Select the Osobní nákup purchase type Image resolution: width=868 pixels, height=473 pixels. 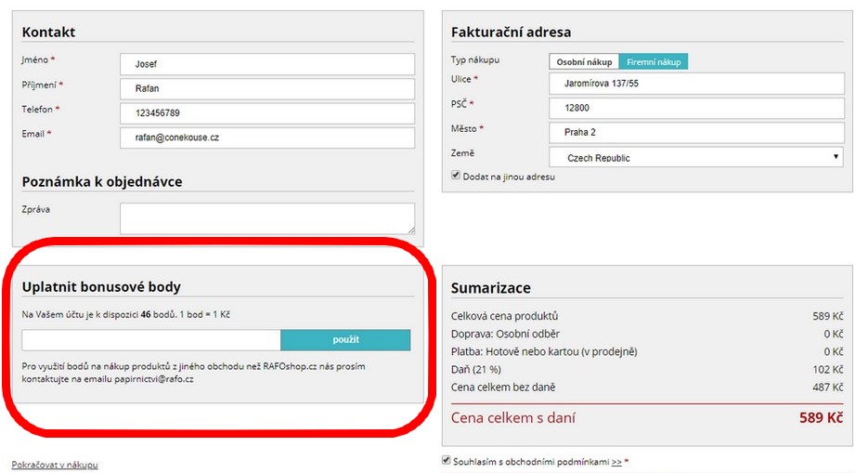pos(584,61)
